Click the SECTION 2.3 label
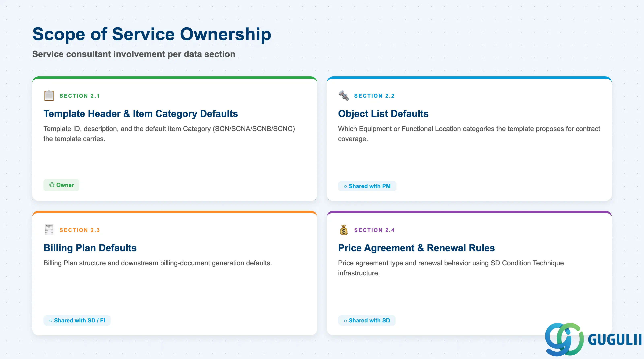The width and height of the screenshot is (644, 359). (79, 230)
